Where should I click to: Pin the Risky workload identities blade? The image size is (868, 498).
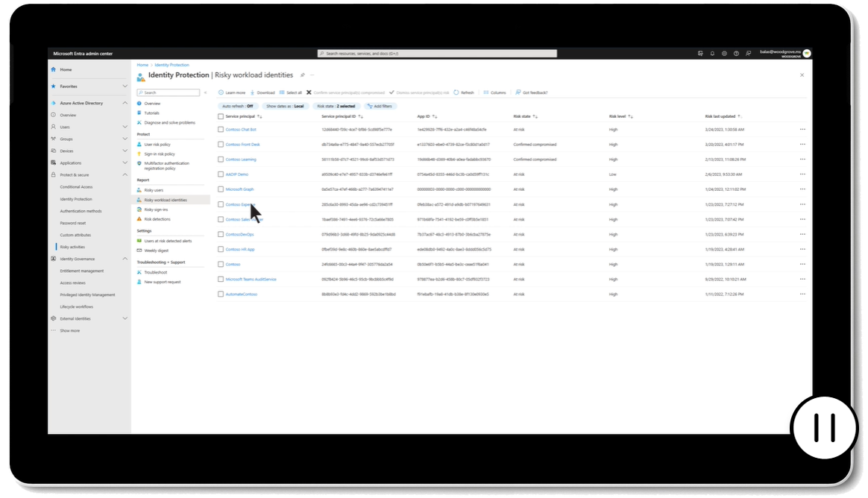click(302, 75)
